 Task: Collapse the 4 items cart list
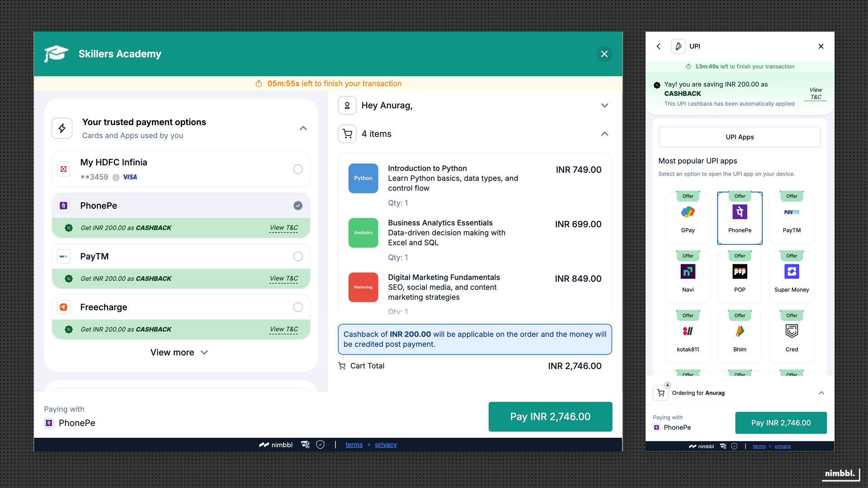(604, 134)
